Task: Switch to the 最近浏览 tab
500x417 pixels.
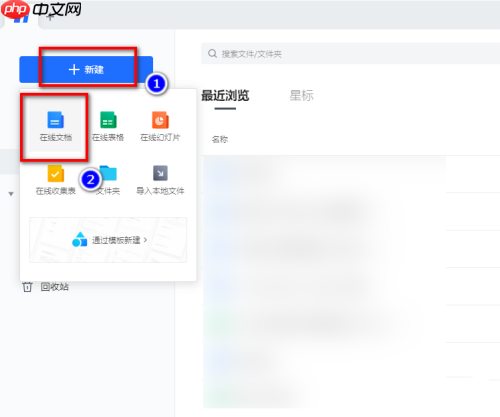Action: pos(225,96)
